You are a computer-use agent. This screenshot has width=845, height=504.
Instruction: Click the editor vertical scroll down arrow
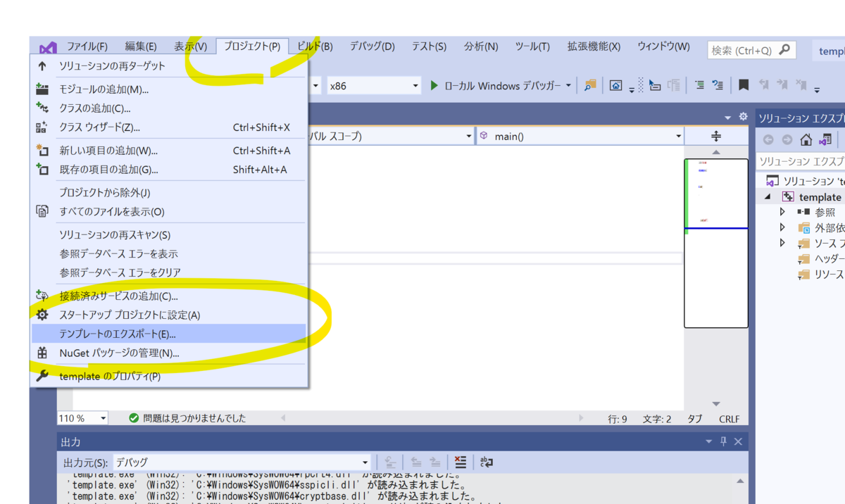pyautogui.click(x=716, y=404)
